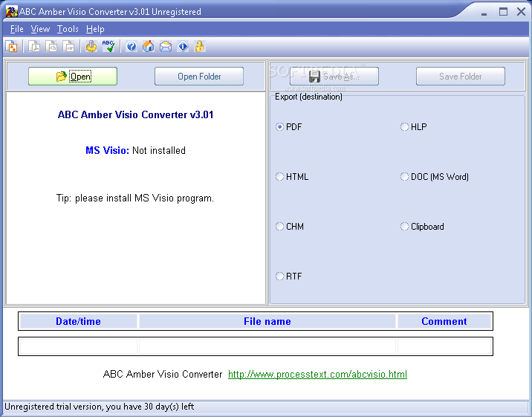Click the 'MS Visio:' label text
The image size is (532, 417).
(x=107, y=150)
